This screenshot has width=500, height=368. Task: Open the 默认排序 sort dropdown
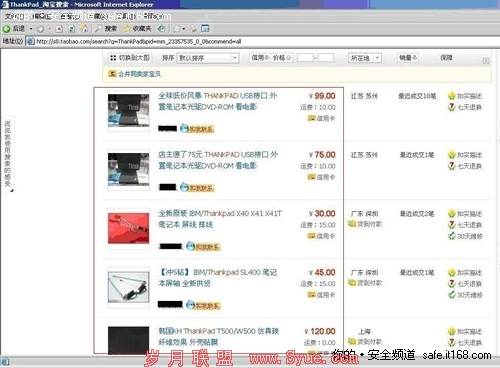click(208, 58)
